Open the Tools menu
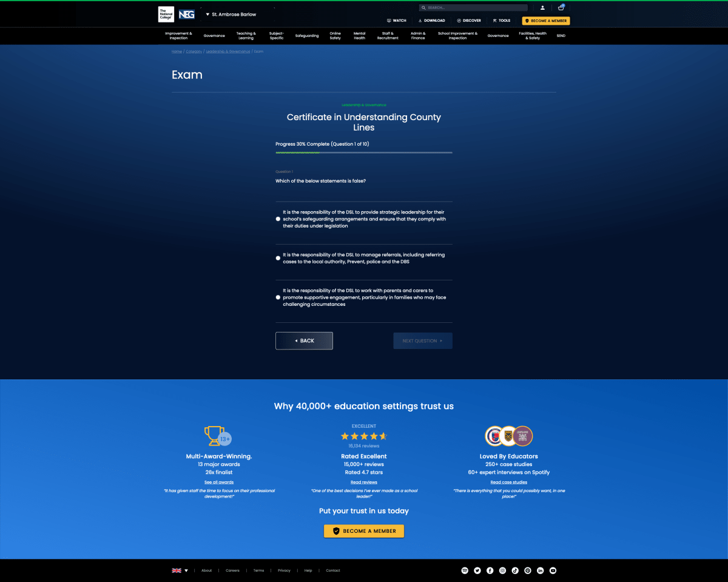The height and width of the screenshot is (582, 728). [501, 21]
